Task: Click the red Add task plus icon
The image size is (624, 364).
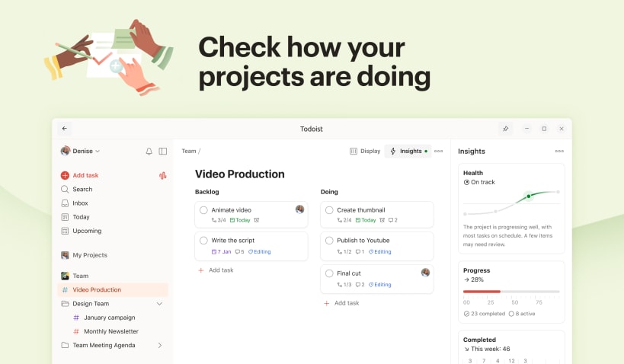Action: pos(65,175)
